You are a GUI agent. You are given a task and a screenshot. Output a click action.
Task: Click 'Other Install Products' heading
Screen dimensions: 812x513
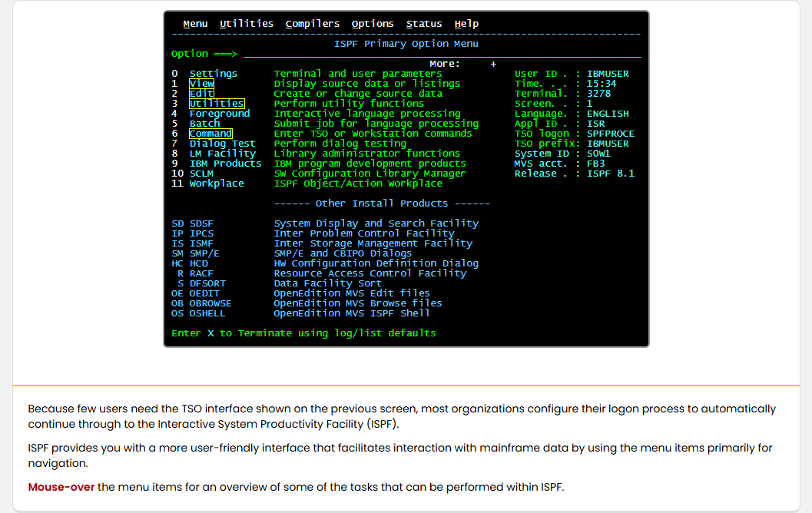click(382, 204)
